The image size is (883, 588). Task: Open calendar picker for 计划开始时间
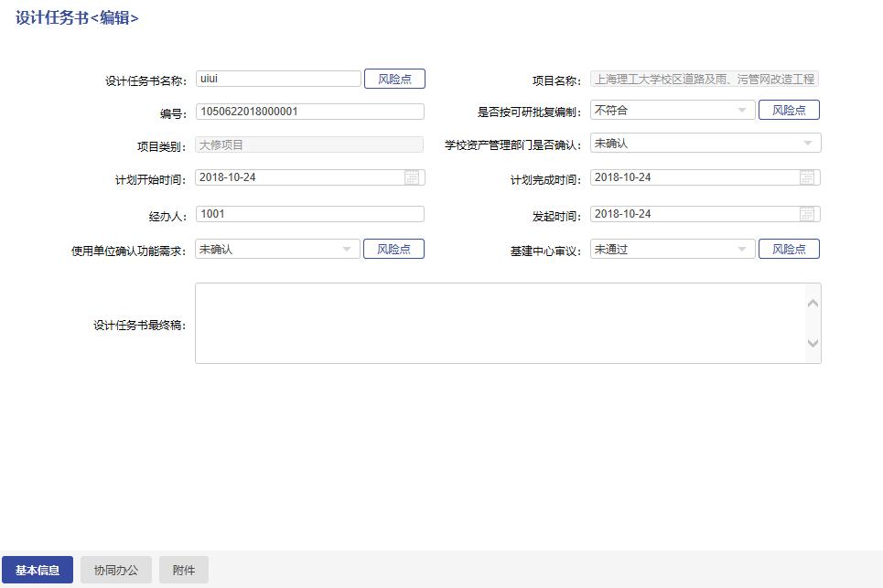413,177
